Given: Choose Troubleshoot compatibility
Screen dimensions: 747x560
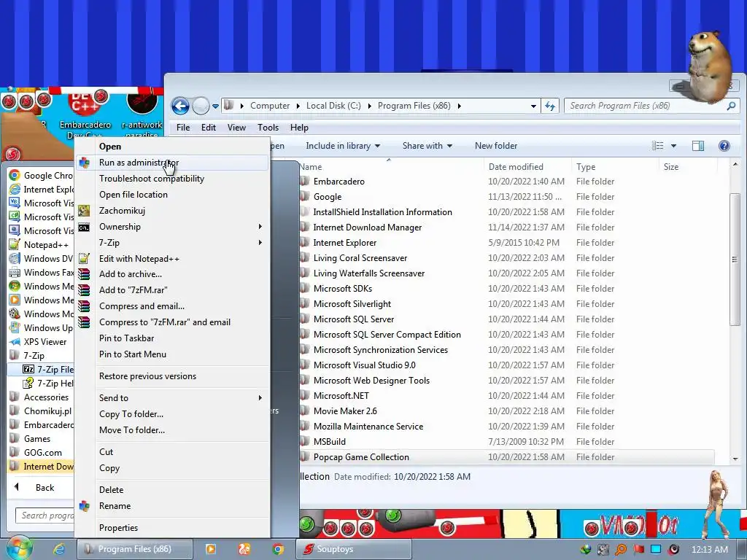Looking at the screenshot, I should coord(152,179).
